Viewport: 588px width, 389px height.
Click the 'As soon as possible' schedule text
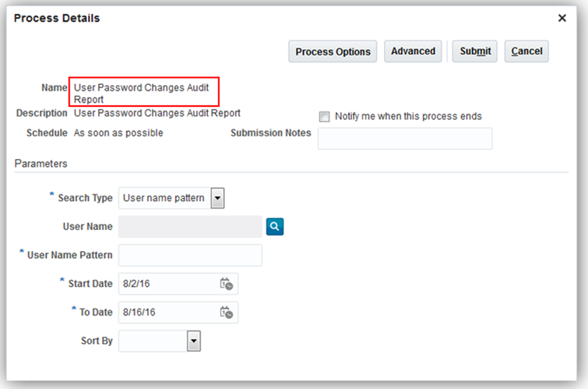point(118,133)
